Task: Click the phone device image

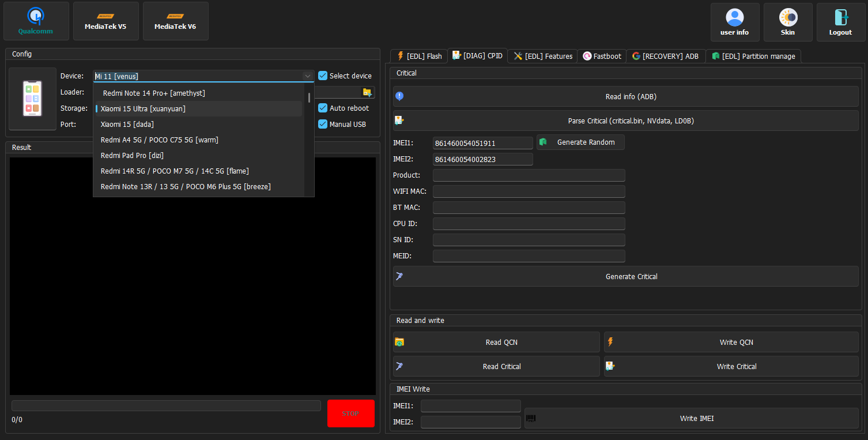Action: 32,99
